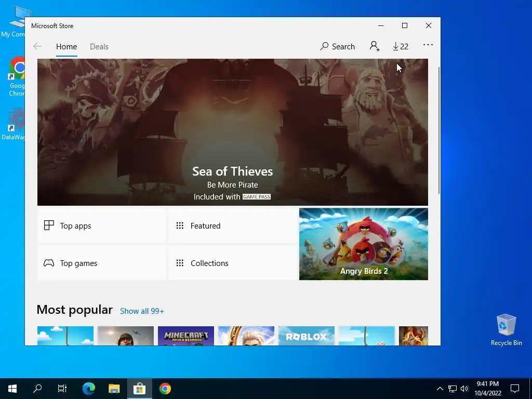Open the notification Action Center icon
The width and height of the screenshot is (532, 399).
click(515, 389)
